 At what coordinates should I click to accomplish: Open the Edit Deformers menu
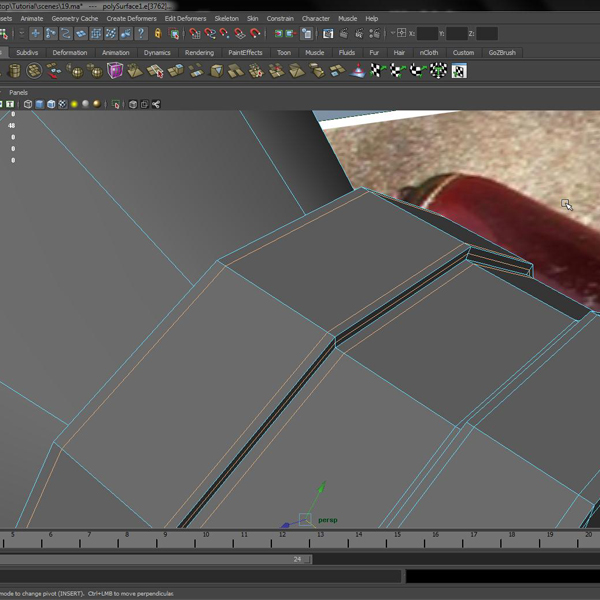pyautogui.click(x=185, y=18)
